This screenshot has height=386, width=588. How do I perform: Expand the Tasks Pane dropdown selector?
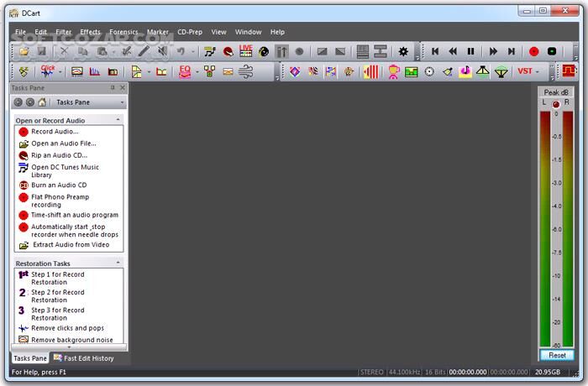pyautogui.click(x=122, y=102)
